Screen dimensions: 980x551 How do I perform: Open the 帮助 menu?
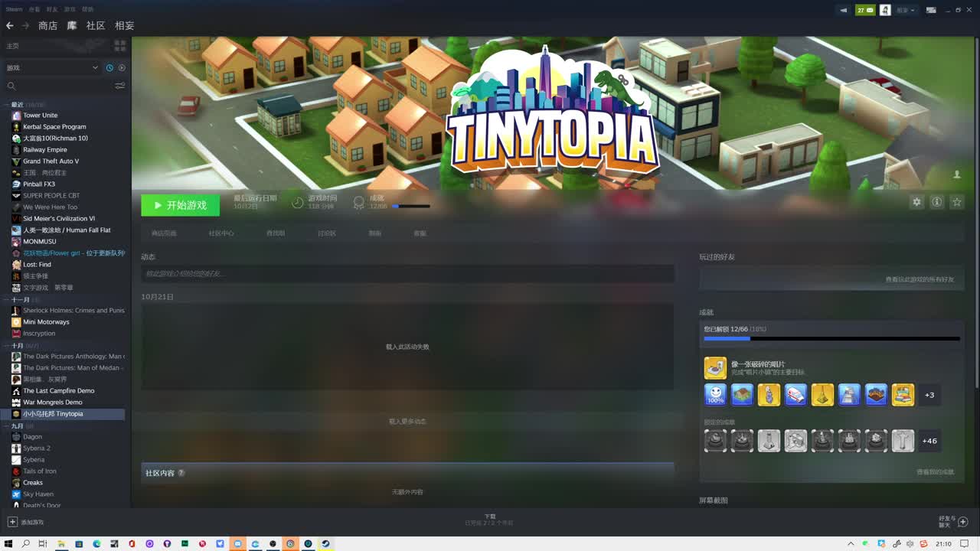(87, 9)
